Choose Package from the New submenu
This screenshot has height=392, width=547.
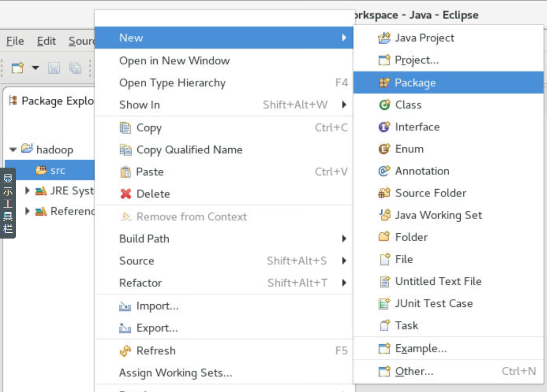[x=415, y=82]
